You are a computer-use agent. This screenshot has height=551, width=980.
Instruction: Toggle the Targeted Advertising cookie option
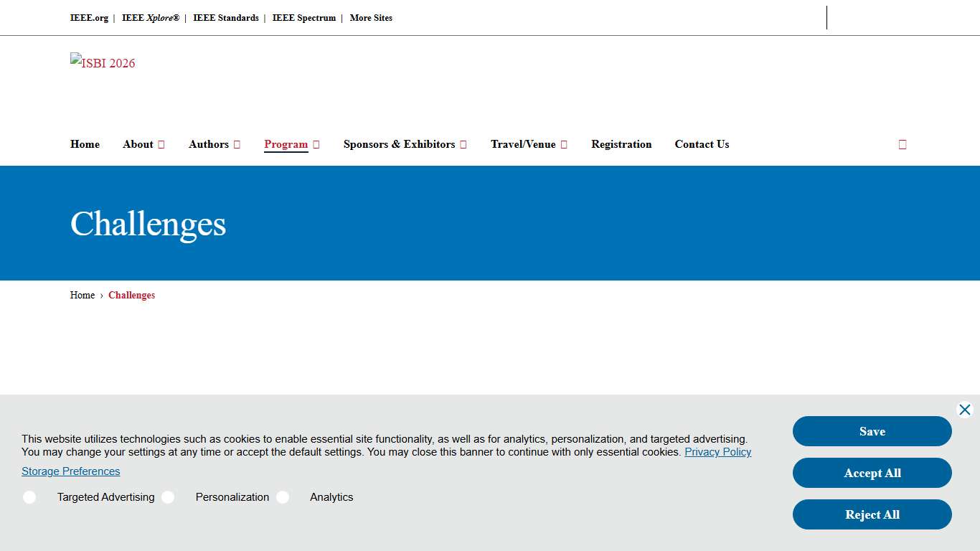[x=29, y=497]
